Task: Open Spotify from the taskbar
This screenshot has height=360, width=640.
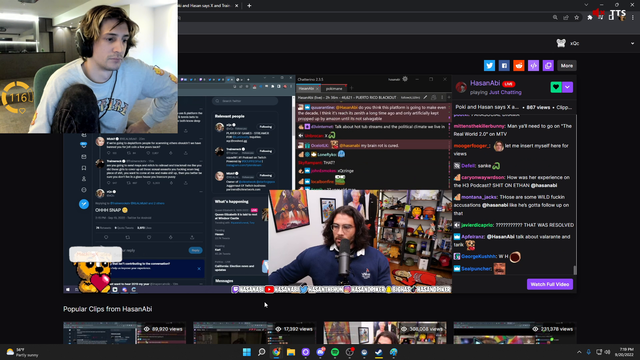Action: pos(335,352)
